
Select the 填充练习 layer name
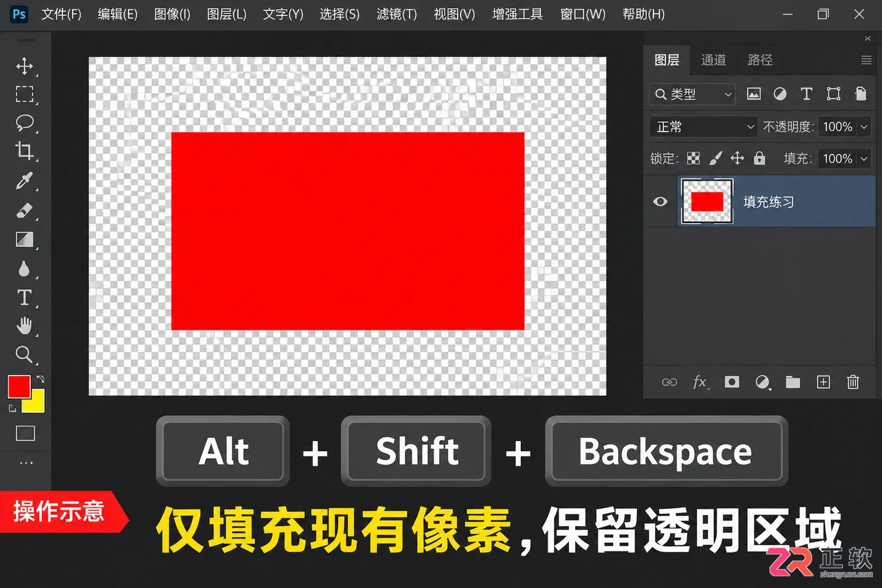tap(768, 202)
